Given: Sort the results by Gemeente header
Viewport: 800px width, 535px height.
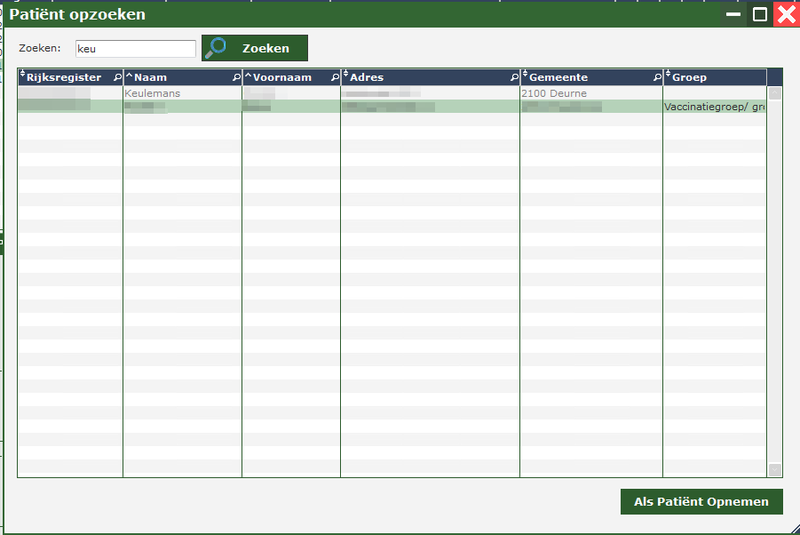Looking at the screenshot, I should click(558, 77).
